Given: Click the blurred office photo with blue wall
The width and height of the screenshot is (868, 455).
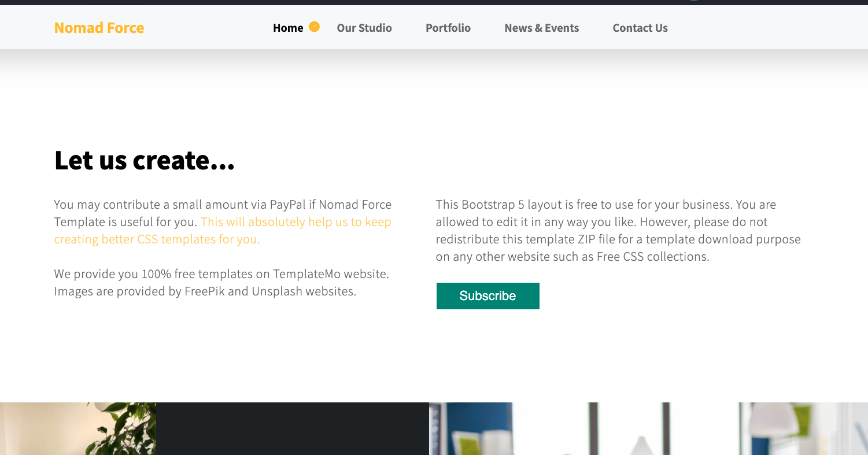Looking at the screenshot, I should (x=648, y=428).
